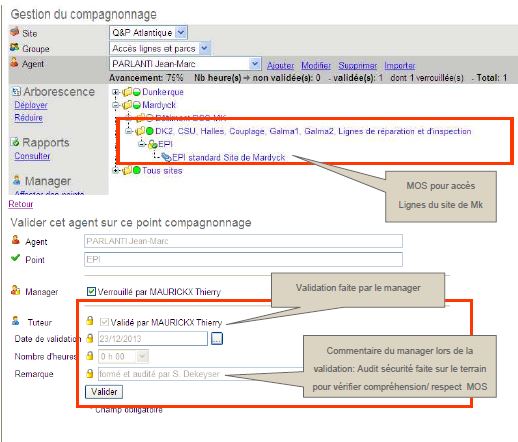Expand the Dunkerque tree node
This screenshot has width=518, height=442.
click(x=115, y=92)
